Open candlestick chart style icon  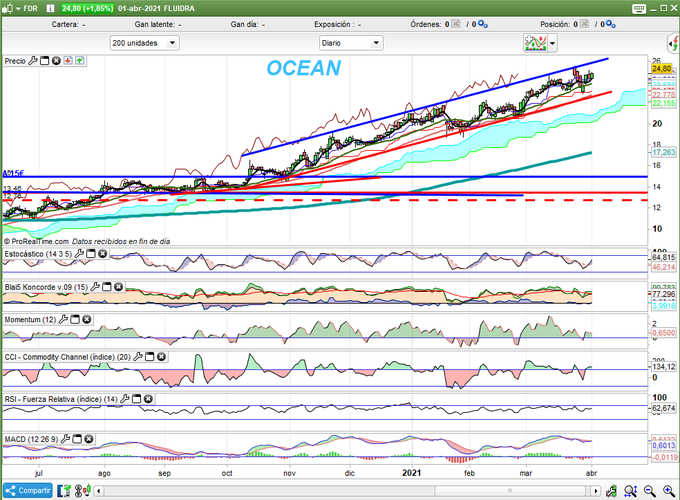pos(82,491)
